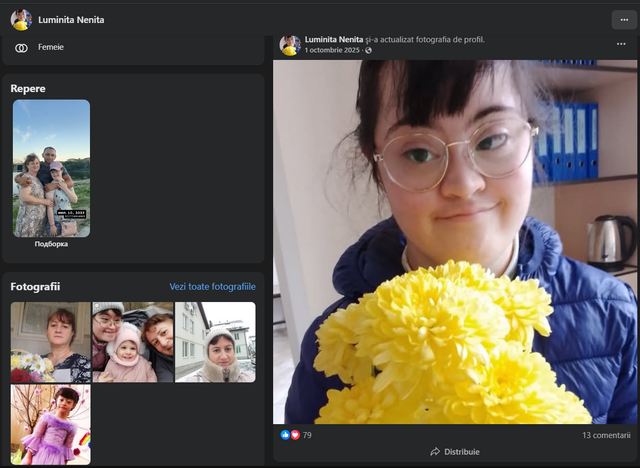Click the Distribuie share arrow icon

click(435, 452)
